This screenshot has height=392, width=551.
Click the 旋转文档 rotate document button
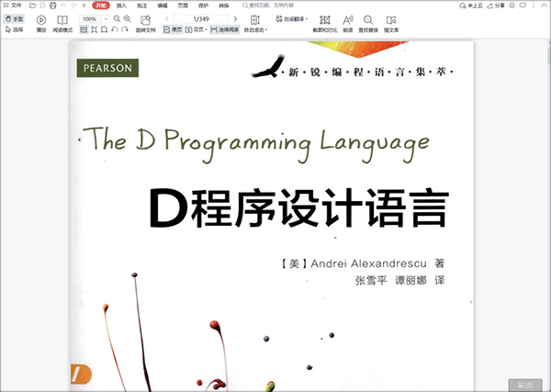(x=145, y=24)
